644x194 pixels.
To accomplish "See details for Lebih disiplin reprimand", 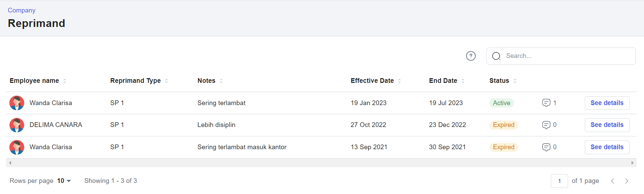I will [607, 125].
